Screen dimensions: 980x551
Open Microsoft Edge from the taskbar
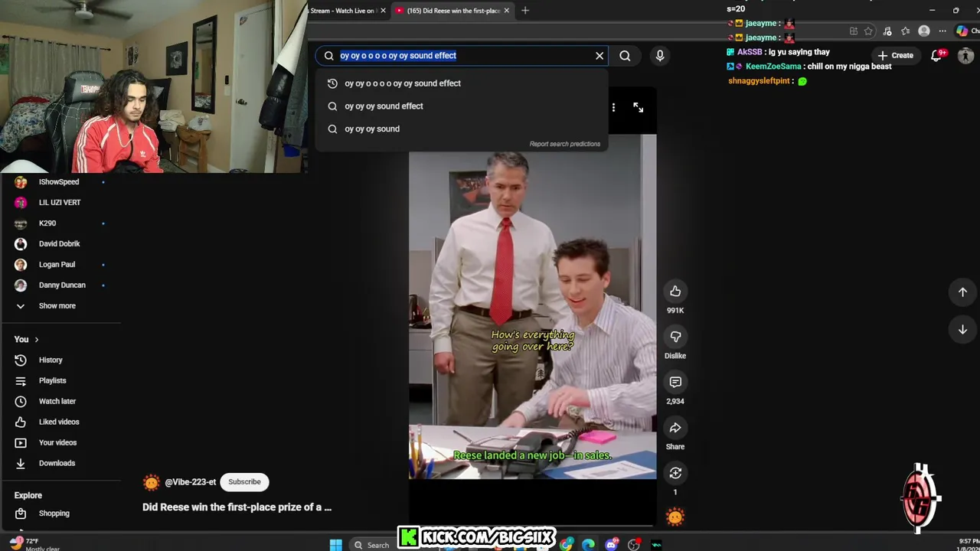pos(588,545)
